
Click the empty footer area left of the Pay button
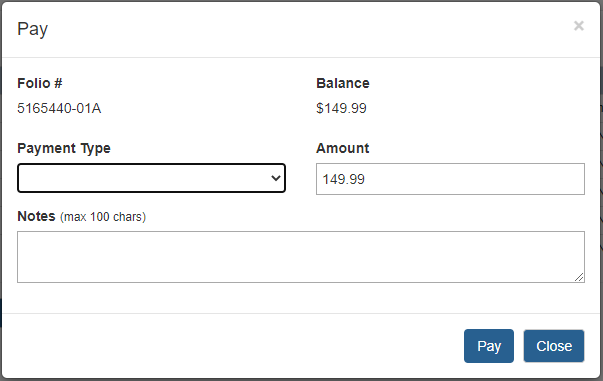click(231, 346)
